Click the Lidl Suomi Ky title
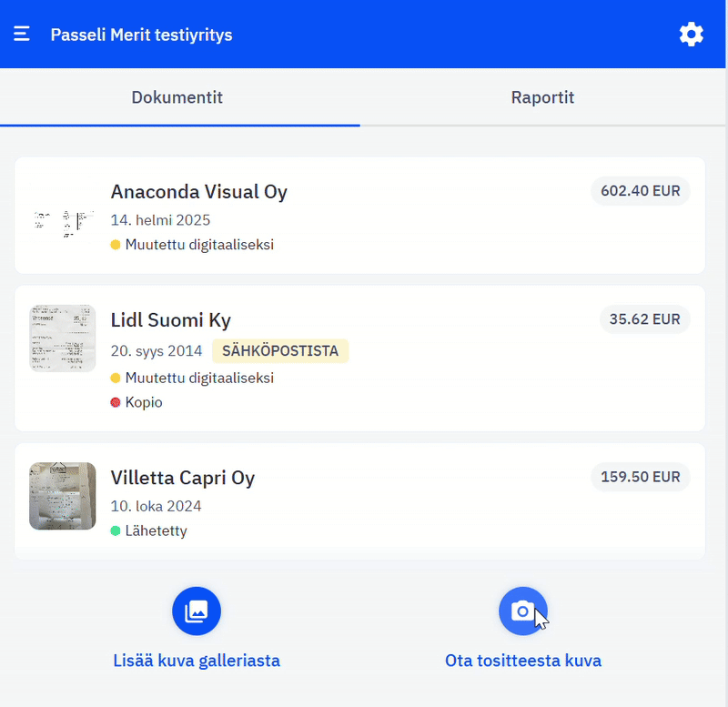The width and height of the screenshot is (728, 707). pos(171,320)
